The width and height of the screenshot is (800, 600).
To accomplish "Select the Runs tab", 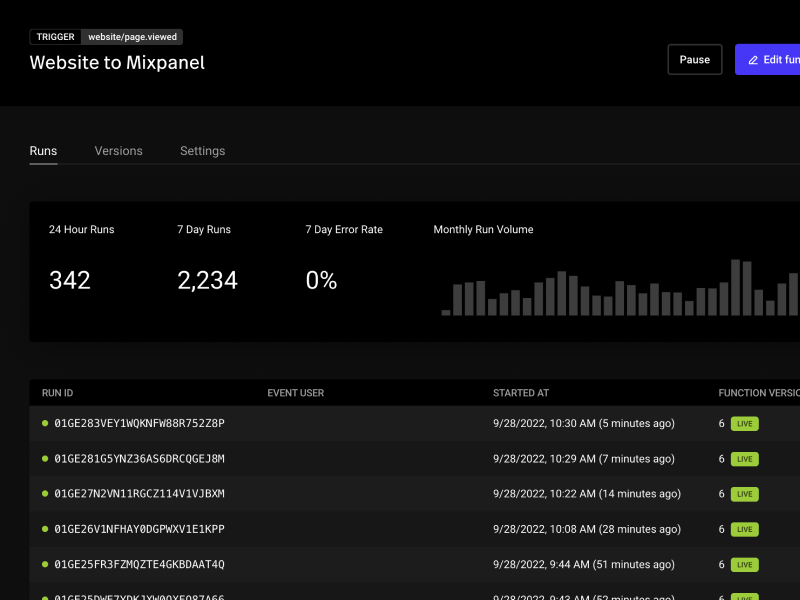I will [x=43, y=150].
